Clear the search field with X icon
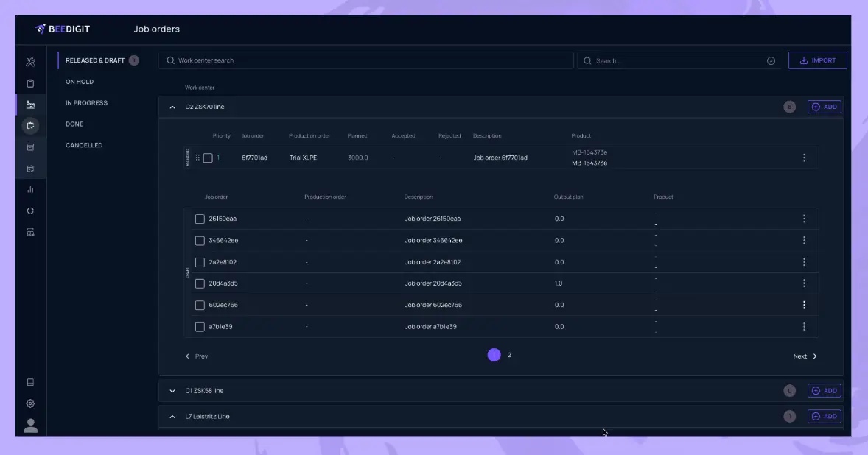The width and height of the screenshot is (868, 455). [x=771, y=61]
